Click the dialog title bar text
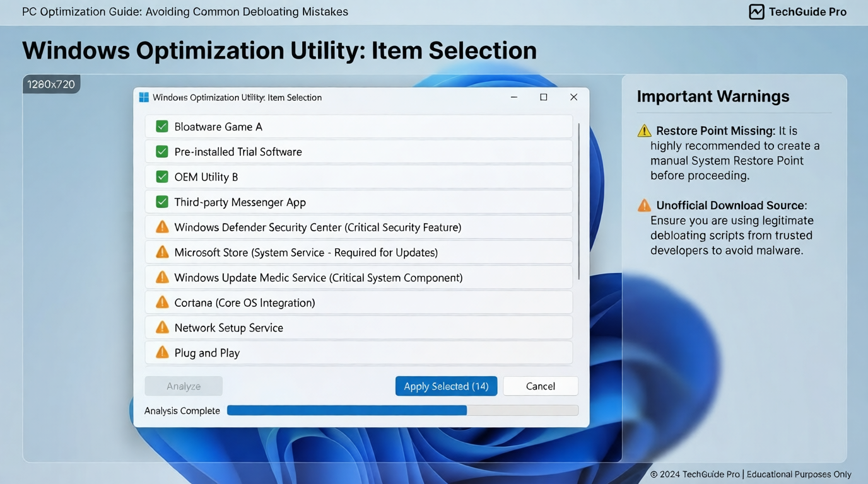This screenshot has height=484, width=868. pos(237,98)
